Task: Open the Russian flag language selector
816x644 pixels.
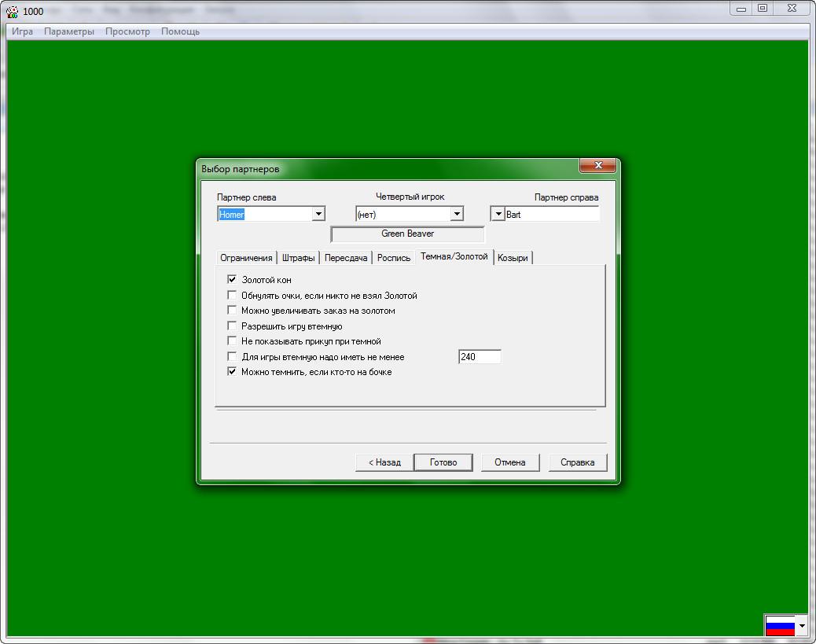Action: (780, 625)
